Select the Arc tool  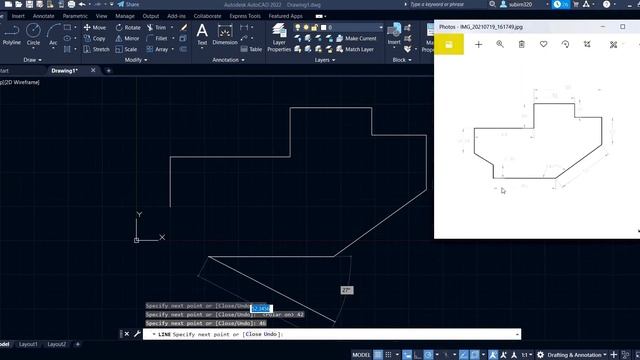pos(53,34)
